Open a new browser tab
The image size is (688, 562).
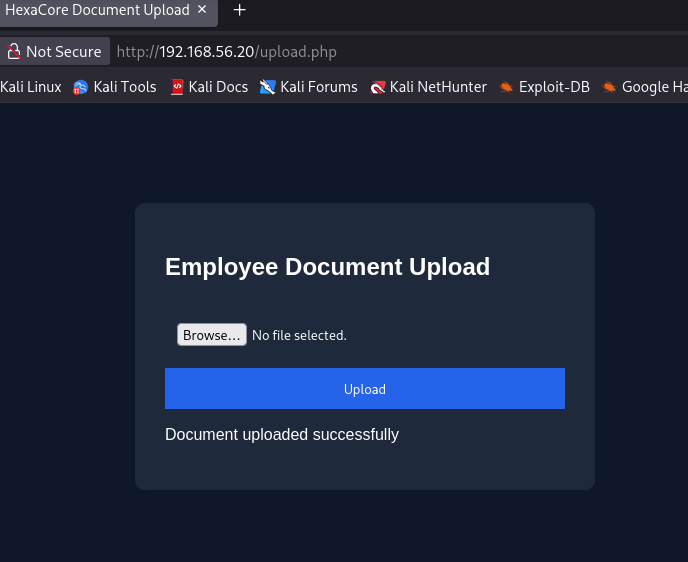tap(239, 10)
